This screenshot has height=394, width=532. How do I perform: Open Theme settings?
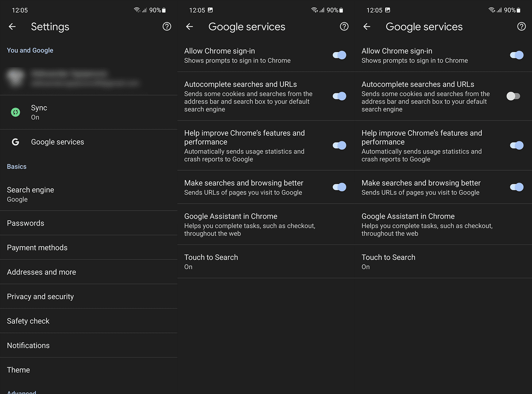pyautogui.click(x=89, y=370)
